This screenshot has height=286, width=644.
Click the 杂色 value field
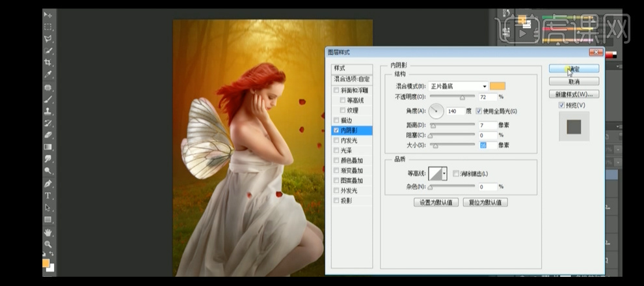click(488, 187)
